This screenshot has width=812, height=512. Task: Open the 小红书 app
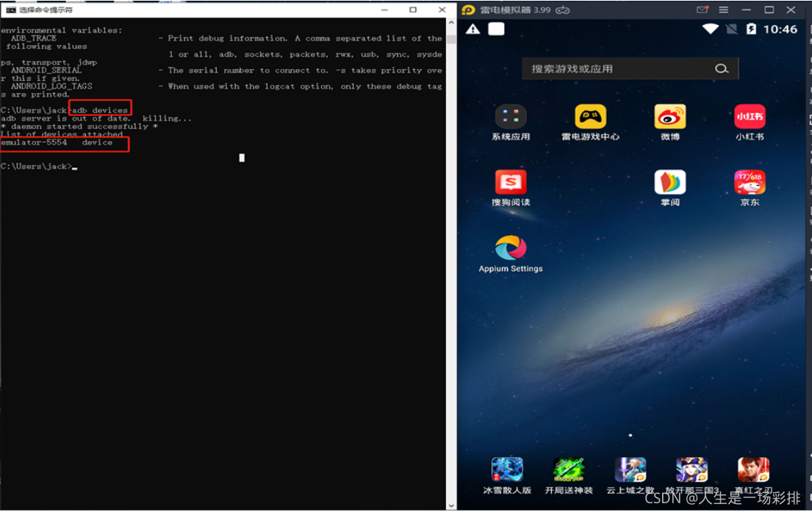(750, 117)
